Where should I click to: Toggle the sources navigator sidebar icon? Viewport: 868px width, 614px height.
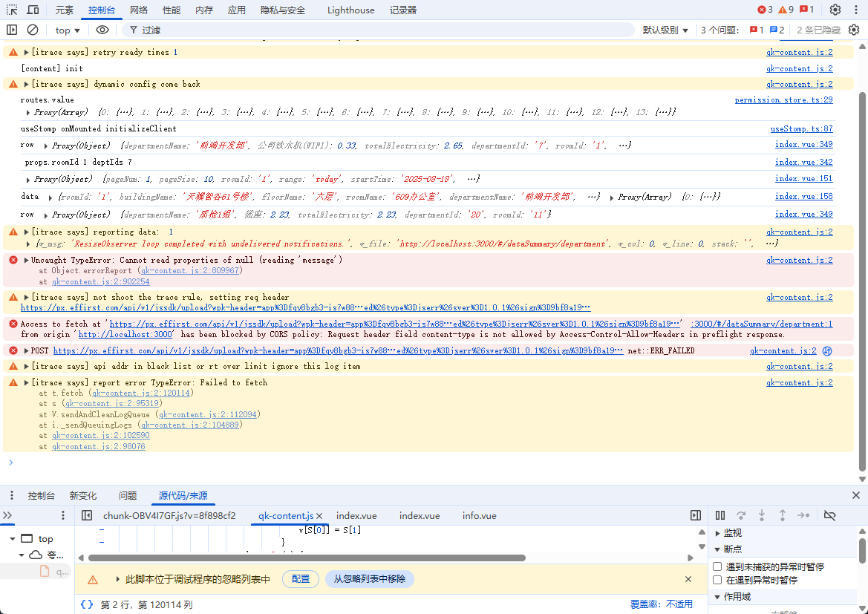[87, 515]
